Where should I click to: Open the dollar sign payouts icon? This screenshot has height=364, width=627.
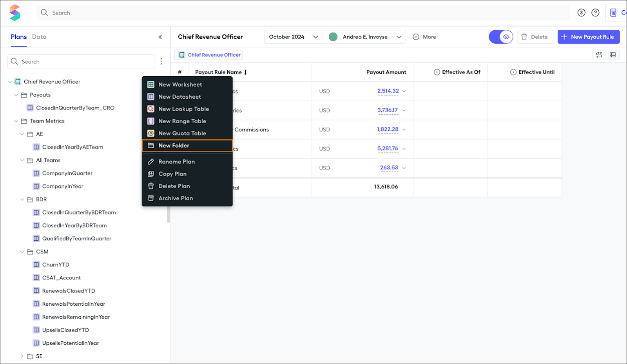tap(582, 13)
